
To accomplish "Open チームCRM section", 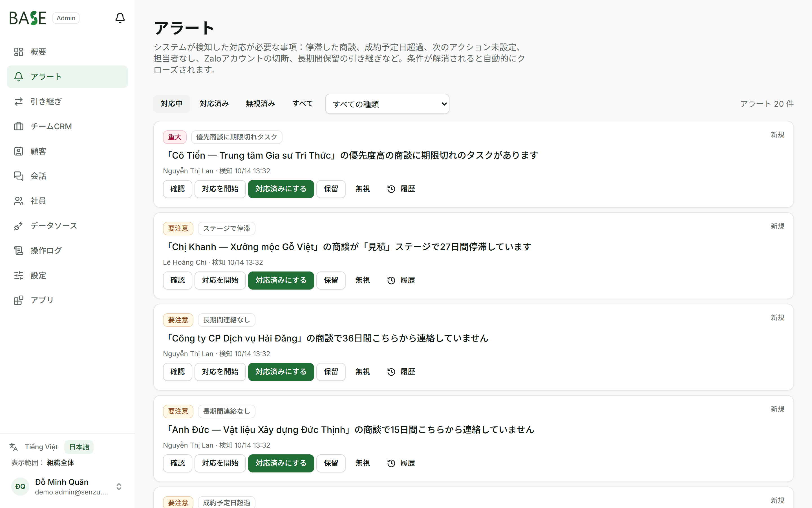I will pyautogui.click(x=67, y=126).
